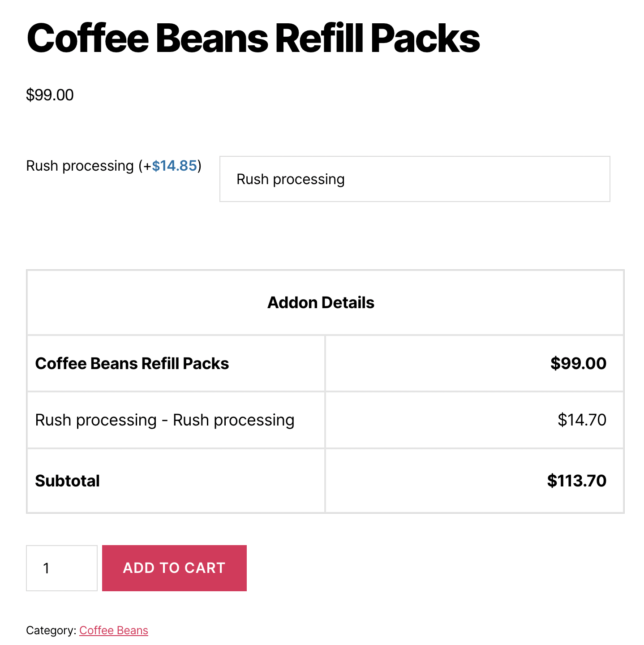Viewport: 644px width, 645px height.
Task: Click the Rush processing addon label
Action: 80,166
